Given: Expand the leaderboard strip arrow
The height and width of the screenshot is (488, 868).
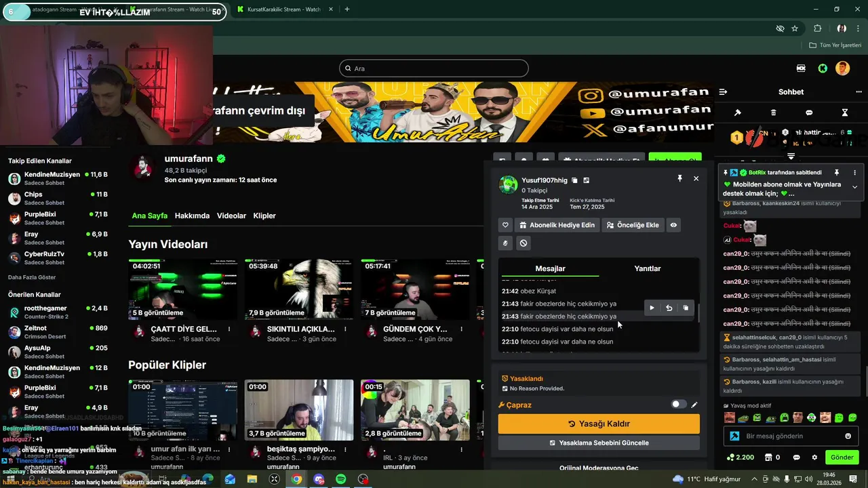Looking at the screenshot, I should pos(791,156).
